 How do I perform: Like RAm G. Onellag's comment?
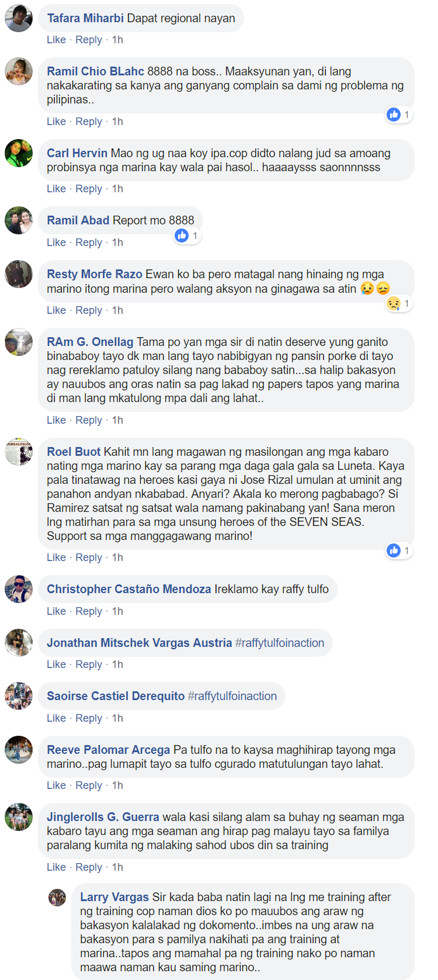click(56, 420)
